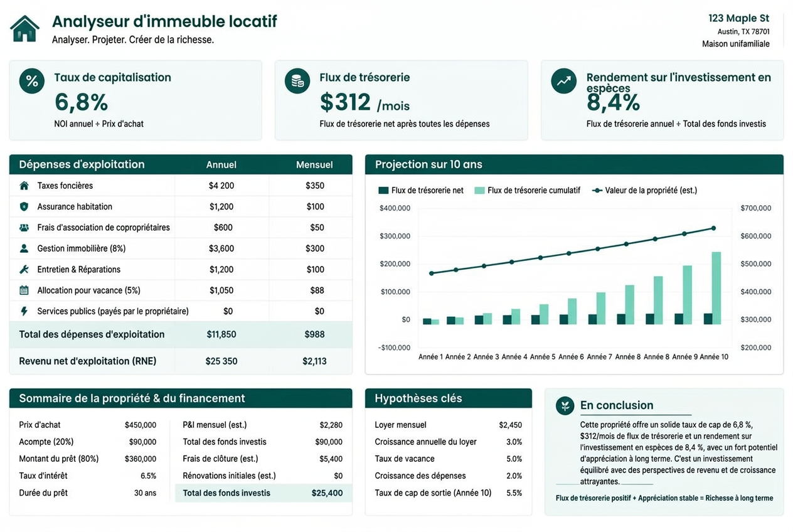Click the Taux d'intérêt 6.5% value

click(x=149, y=476)
